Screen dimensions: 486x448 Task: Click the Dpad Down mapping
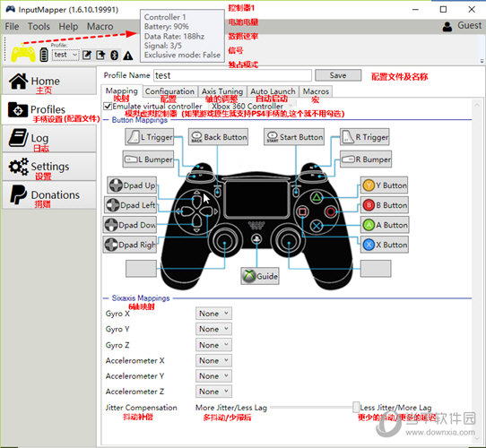[x=130, y=225]
